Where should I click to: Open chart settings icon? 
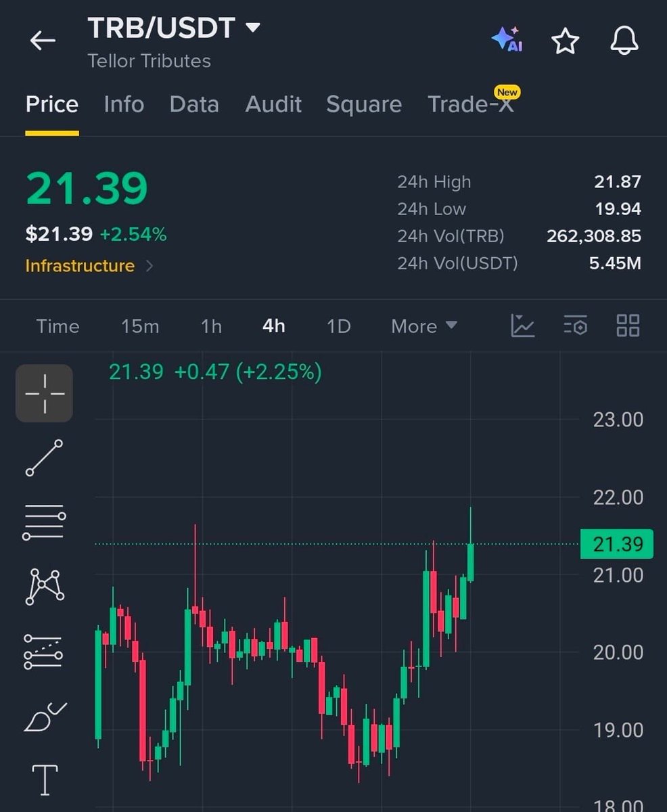click(x=575, y=325)
